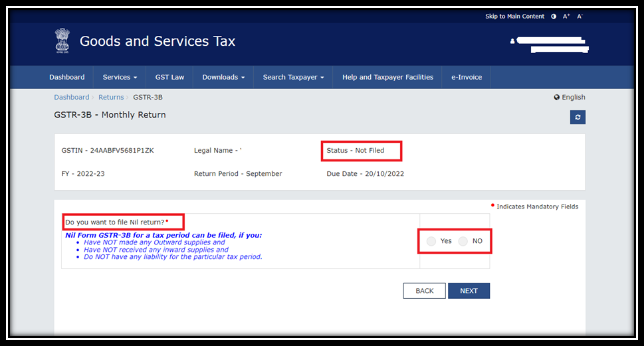Click the BACK button
The image size is (644, 346).
point(424,291)
